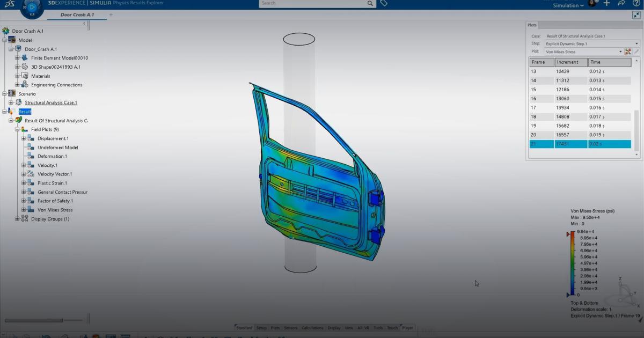Screen dimensions: 644x338
Task: Switch to the Sensors tab at bottom
Action: point(290,328)
